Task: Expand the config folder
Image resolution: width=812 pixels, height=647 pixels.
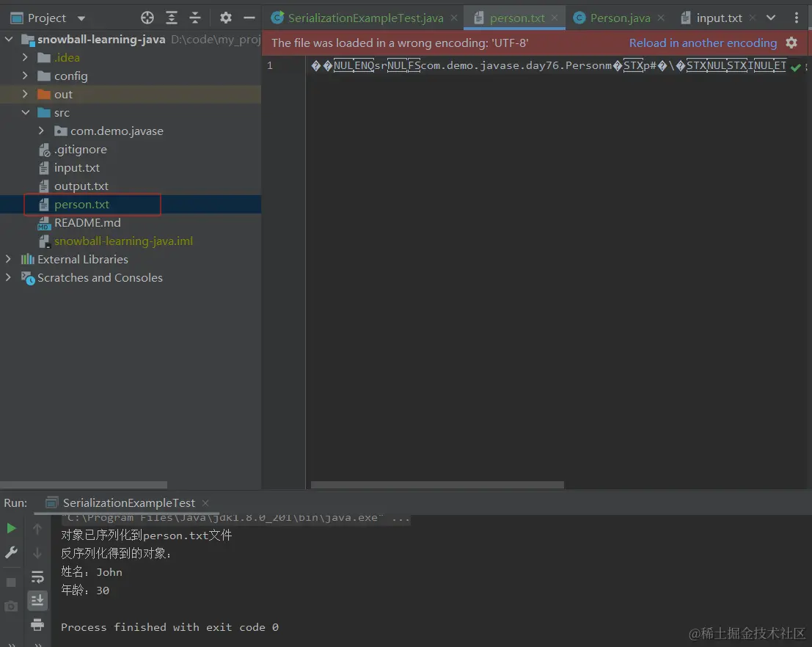Action: coord(25,76)
